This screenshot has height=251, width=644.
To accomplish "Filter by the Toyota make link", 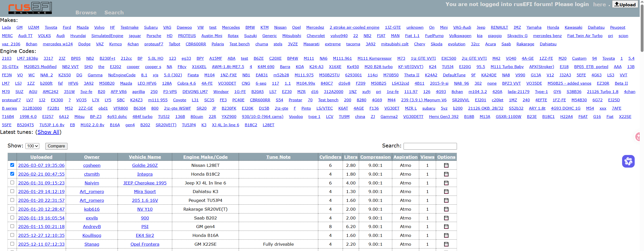I will pos(51,27).
